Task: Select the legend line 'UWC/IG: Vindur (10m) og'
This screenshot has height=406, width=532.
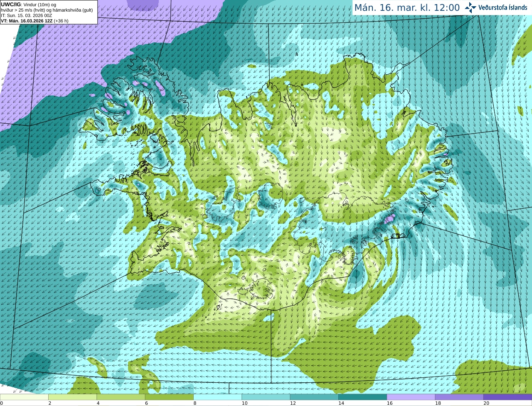Action: click(28, 5)
